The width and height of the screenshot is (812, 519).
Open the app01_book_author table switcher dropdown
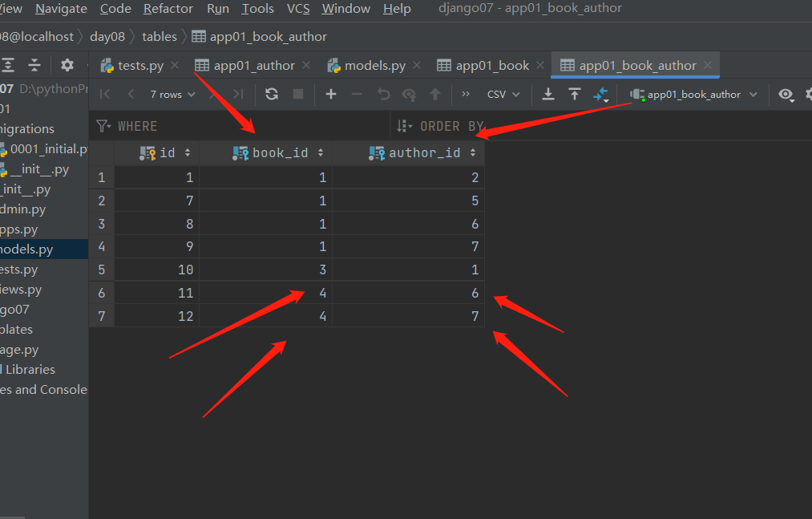tap(693, 95)
